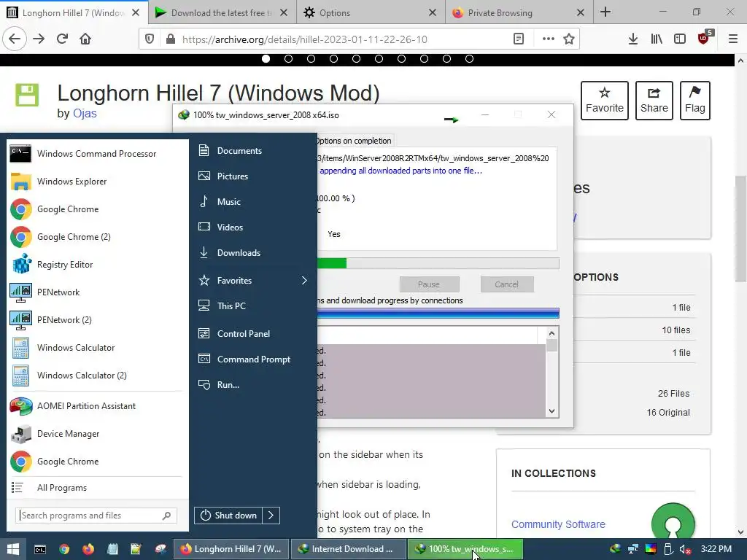Reload the archive.org page

pyautogui.click(x=62, y=39)
